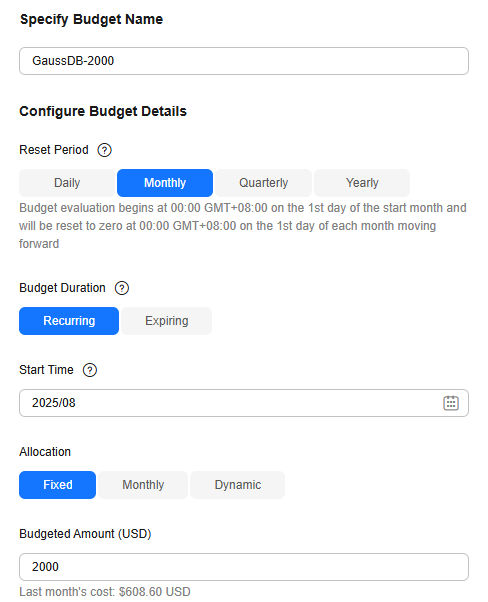Choose the Yearly reset period
Viewport: 488px width, 602px height.
click(362, 183)
